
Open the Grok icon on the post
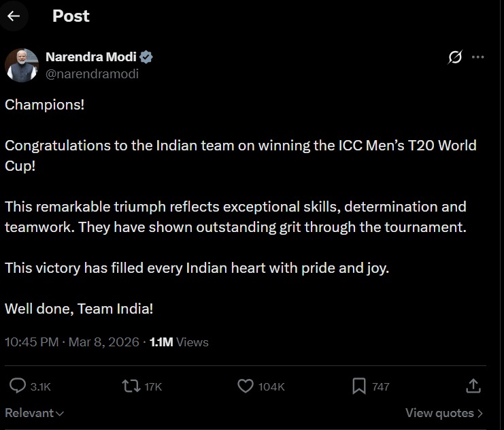[455, 58]
